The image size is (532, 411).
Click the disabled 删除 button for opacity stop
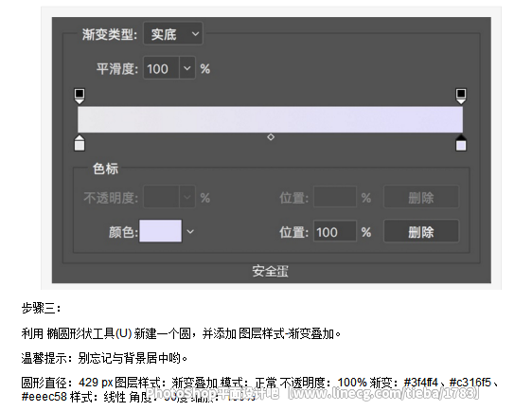421,197
